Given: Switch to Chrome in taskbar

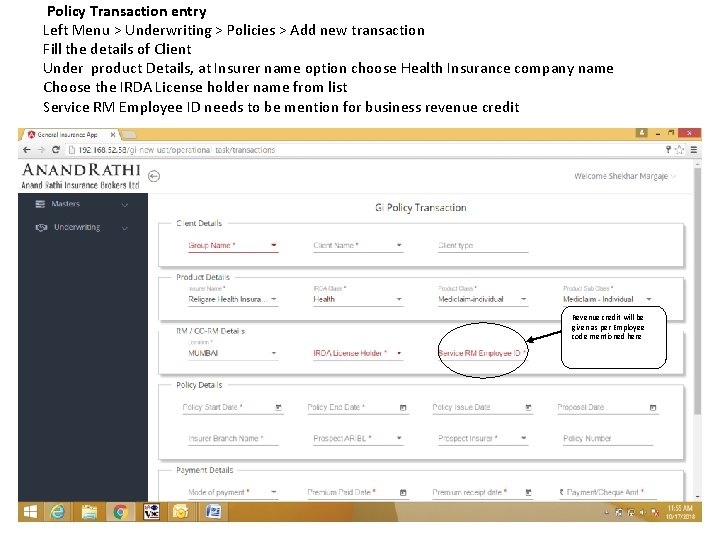Looking at the screenshot, I should click(x=120, y=512).
